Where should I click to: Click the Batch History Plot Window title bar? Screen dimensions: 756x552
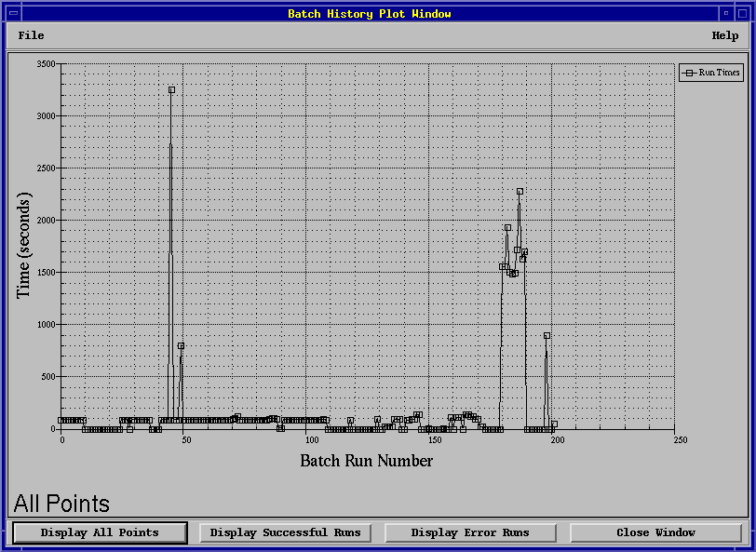[x=369, y=13]
